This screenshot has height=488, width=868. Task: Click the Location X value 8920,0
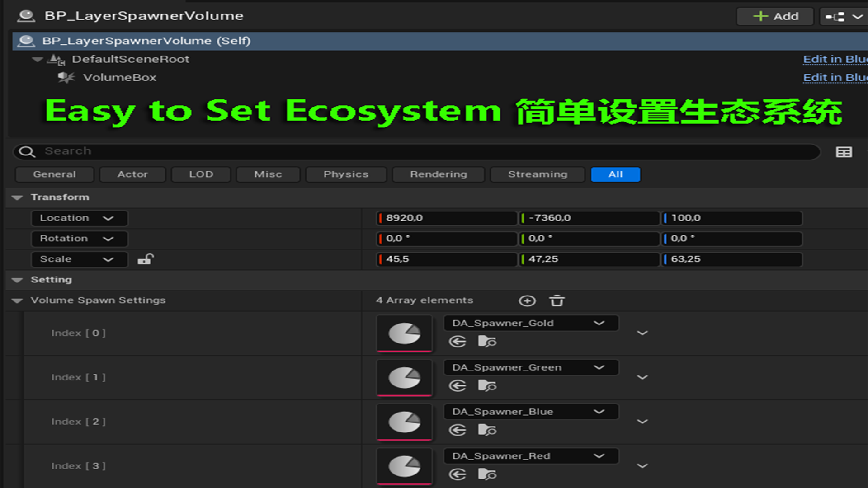[x=447, y=218]
